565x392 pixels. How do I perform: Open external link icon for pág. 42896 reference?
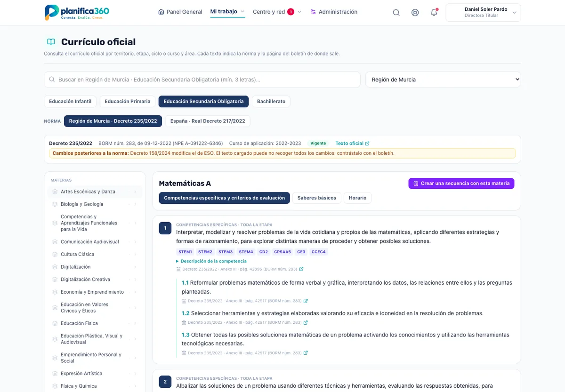coord(301,269)
